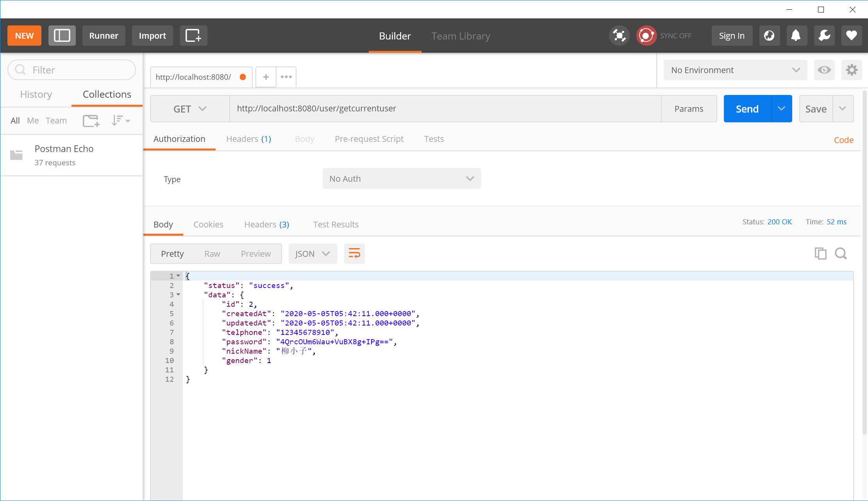Open the settings wrench icon
The image size is (868, 501).
(x=824, y=36)
